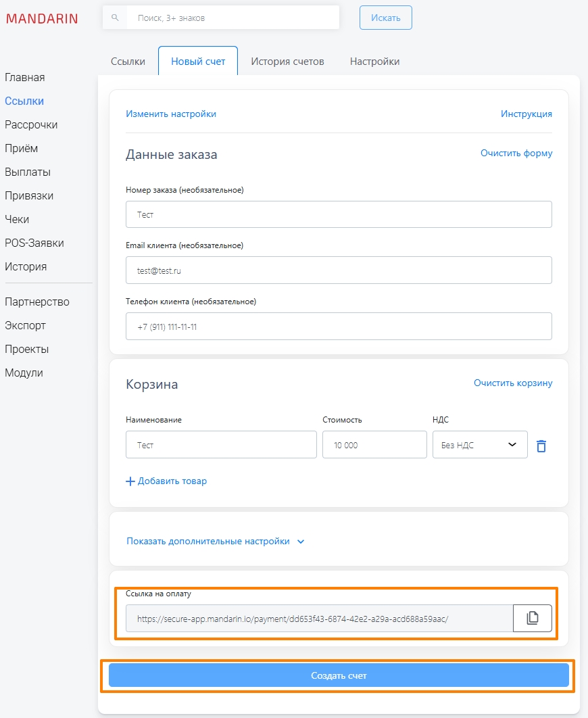
Task: Go to the Ссылки tab
Action: [128, 62]
